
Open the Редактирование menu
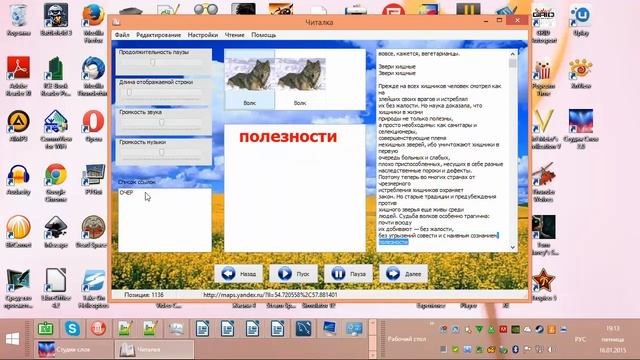click(x=158, y=35)
